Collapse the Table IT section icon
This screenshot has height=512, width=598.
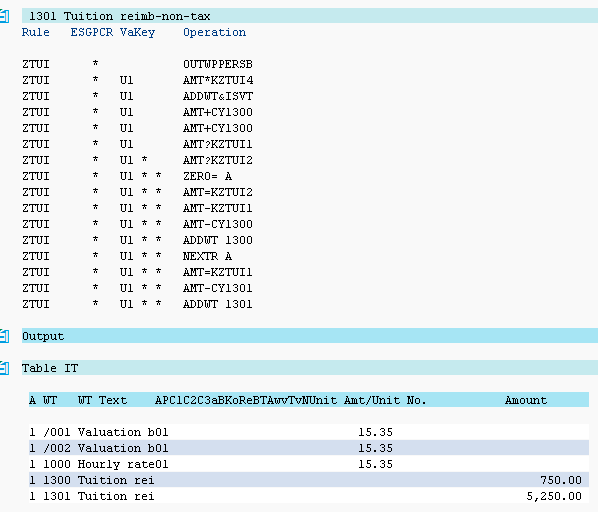4,368
